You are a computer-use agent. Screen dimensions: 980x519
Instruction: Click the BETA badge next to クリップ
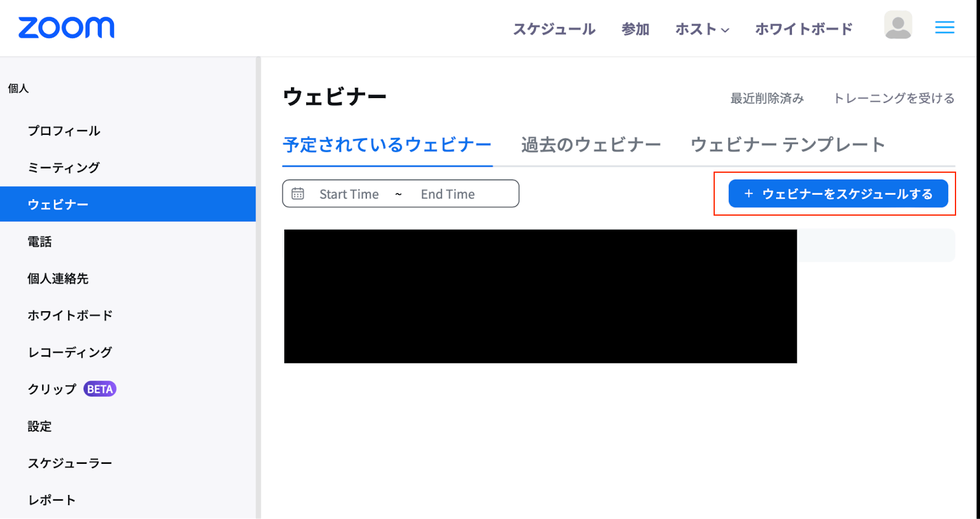(x=100, y=389)
